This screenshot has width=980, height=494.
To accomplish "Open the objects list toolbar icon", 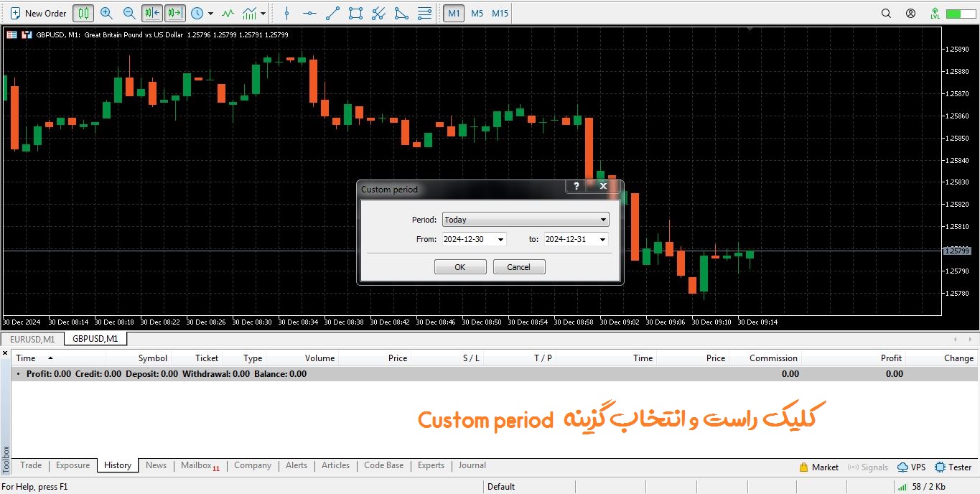I will pos(424,13).
